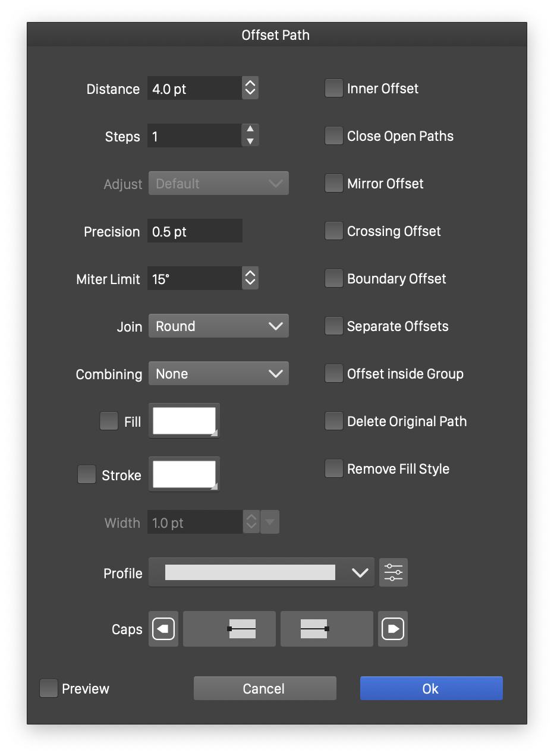Enable the Inner Offset checkbox

pyautogui.click(x=334, y=89)
